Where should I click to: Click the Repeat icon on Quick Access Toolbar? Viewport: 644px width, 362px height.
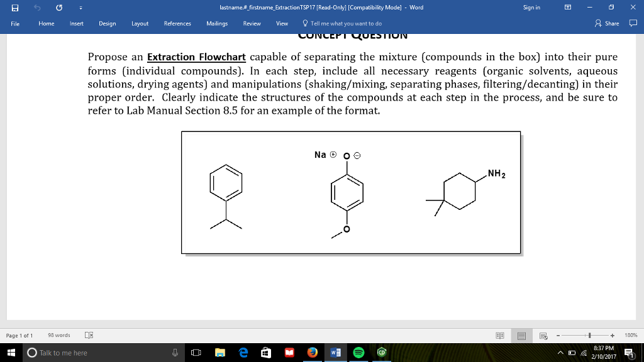(58, 8)
